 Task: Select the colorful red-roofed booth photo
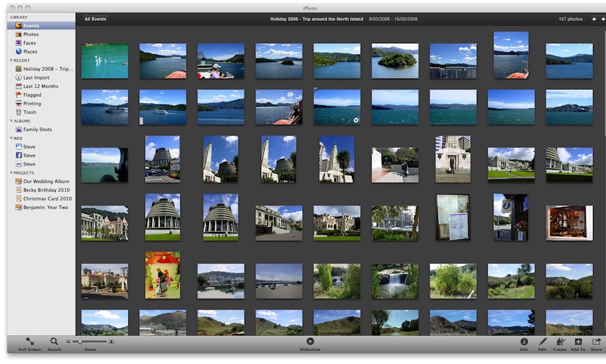[x=162, y=275]
